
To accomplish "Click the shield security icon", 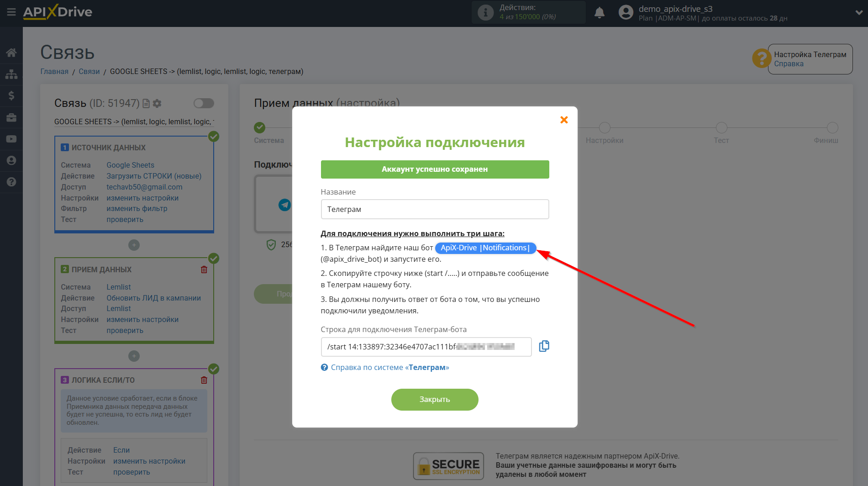I will pos(271,245).
